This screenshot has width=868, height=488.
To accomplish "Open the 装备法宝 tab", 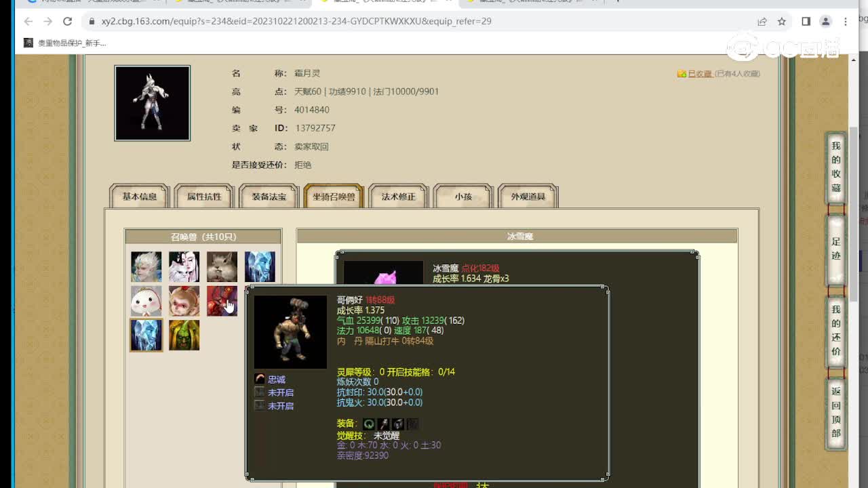I will (269, 197).
